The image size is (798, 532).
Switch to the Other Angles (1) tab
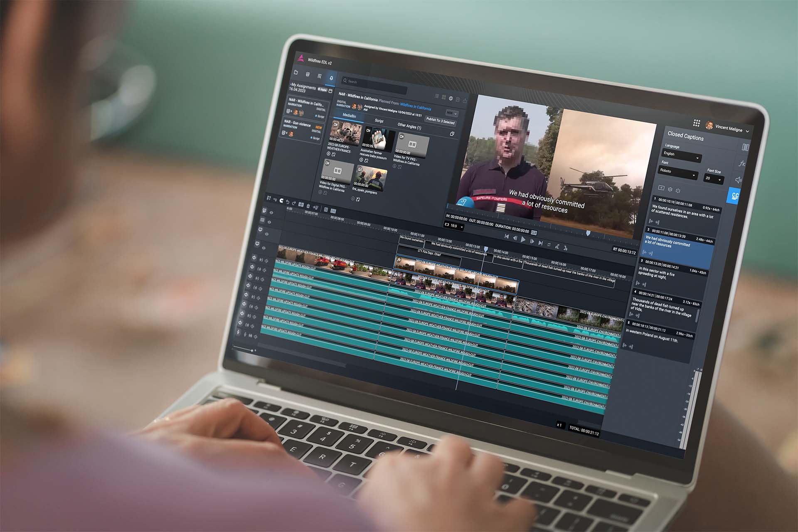pos(409,126)
